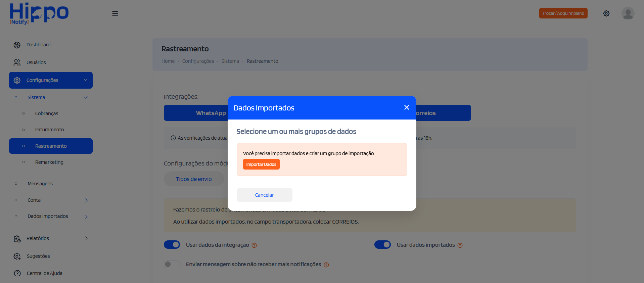The height and width of the screenshot is (283, 644).
Task: Click the Hippo Notify logo
Action: (x=39, y=13)
